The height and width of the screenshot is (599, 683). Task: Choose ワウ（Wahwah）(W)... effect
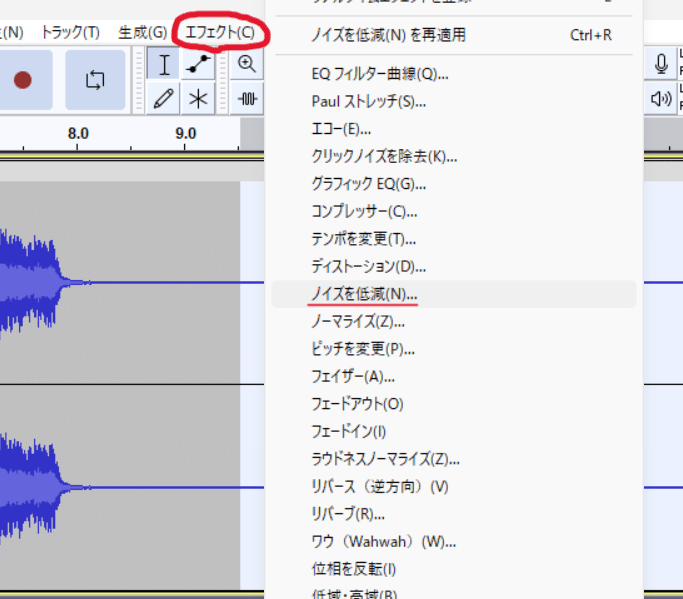(453, 541)
